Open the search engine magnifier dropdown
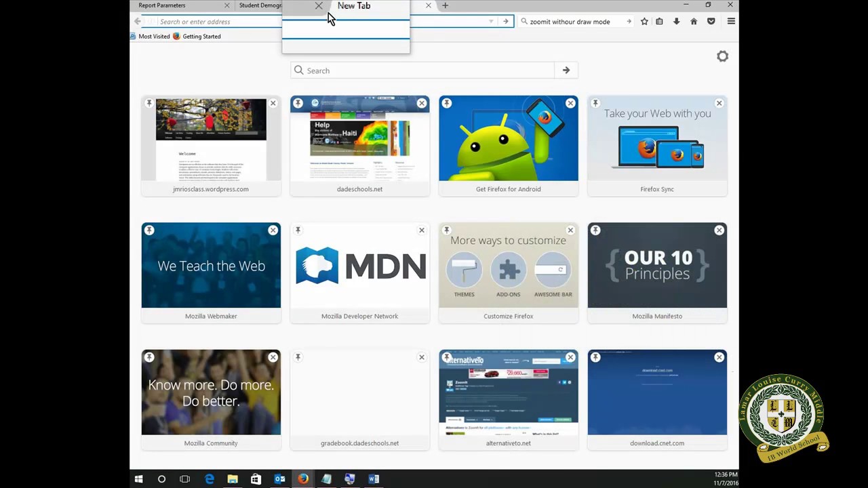 tap(524, 22)
